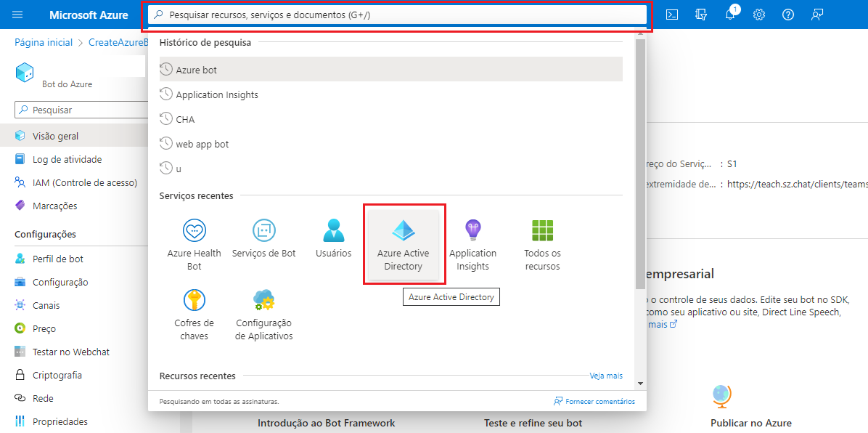Viewport: 868px width, 433px height.
Task: Select 'u' search history entry
Action: [x=391, y=169]
